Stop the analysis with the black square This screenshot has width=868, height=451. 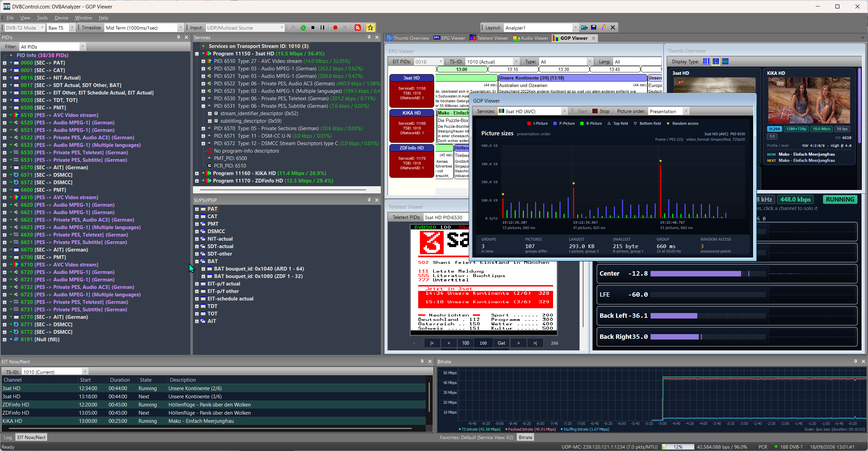click(313, 28)
